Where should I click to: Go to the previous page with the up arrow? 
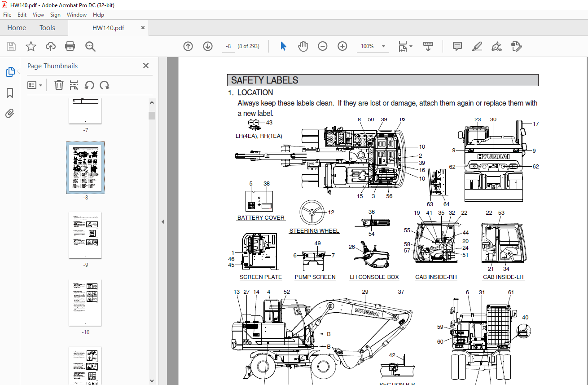click(x=188, y=46)
